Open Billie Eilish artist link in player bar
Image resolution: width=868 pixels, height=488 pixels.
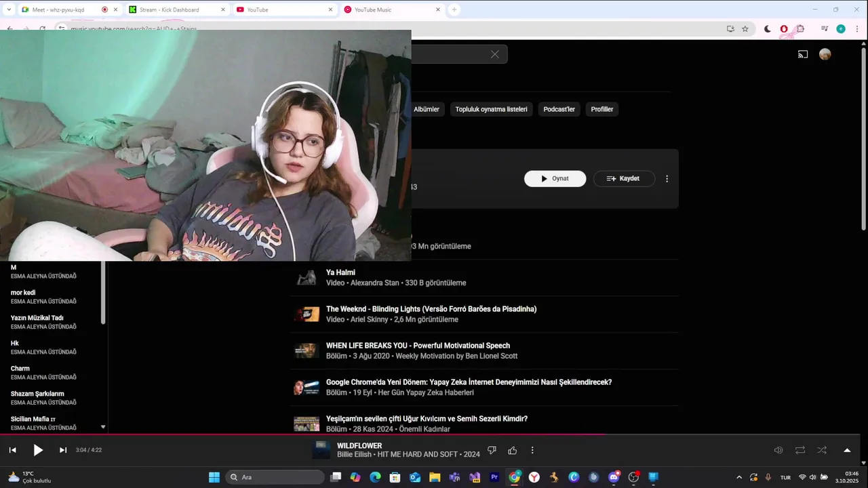click(x=355, y=454)
